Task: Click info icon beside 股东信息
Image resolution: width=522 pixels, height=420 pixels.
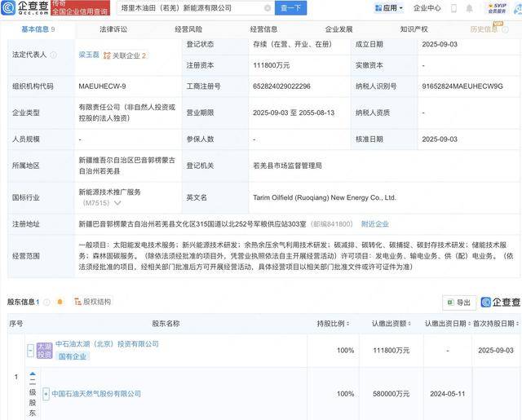Action: pos(47,303)
